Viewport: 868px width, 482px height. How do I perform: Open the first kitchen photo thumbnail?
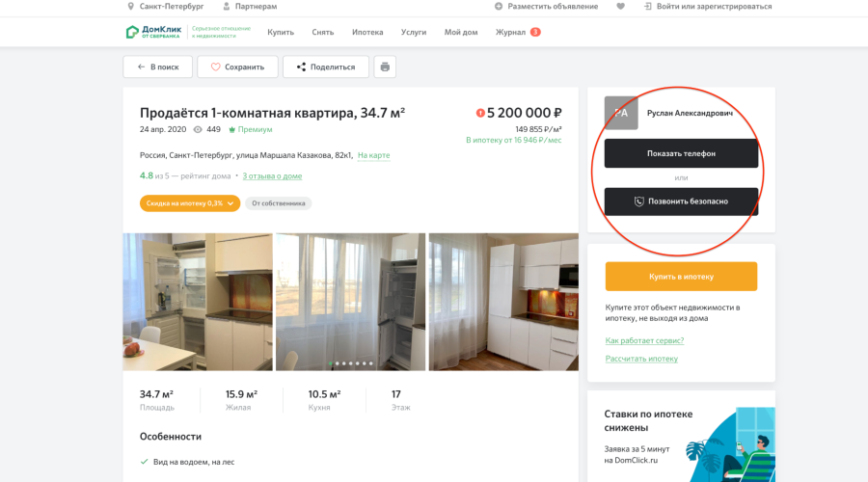(x=198, y=302)
